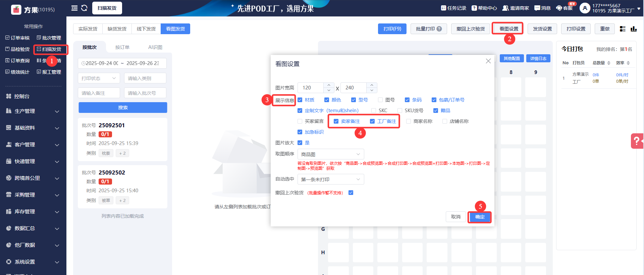
Task: Switch to 缺货发货 tab
Action: coord(117,29)
